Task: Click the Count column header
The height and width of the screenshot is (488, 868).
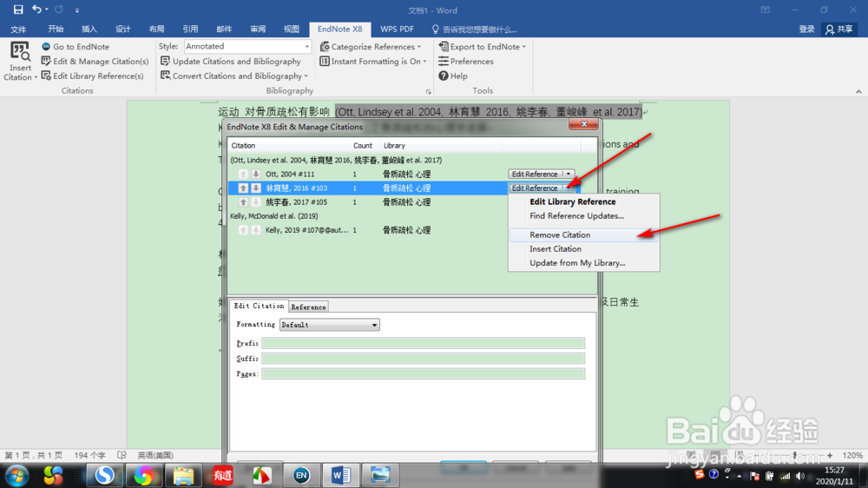Action: click(363, 146)
